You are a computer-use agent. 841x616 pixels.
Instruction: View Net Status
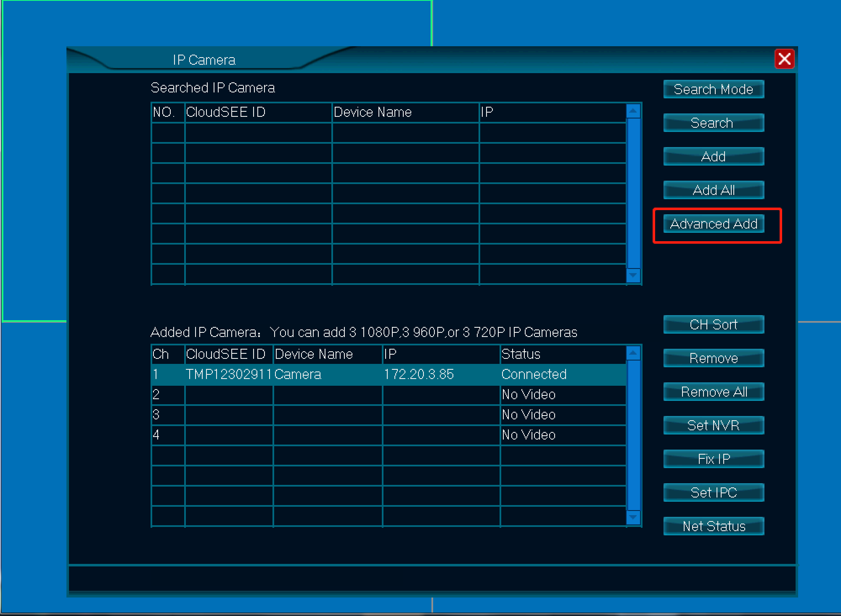point(714,526)
